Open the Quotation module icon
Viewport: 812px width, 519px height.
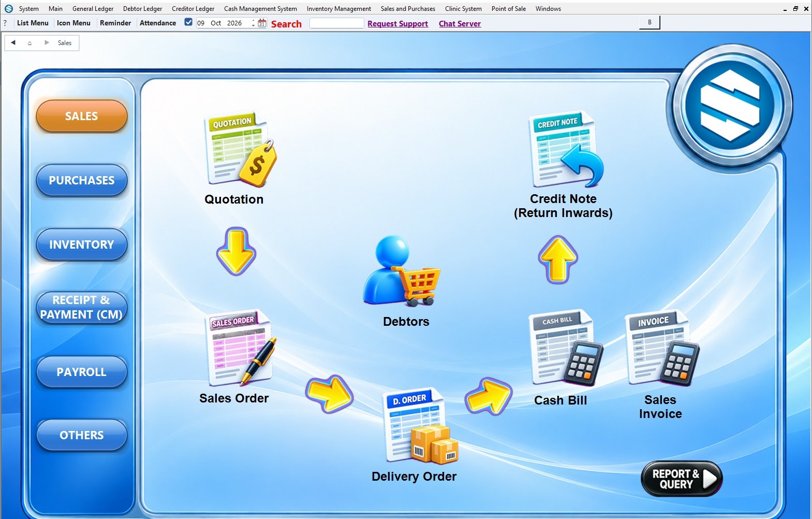click(x=241, y=149)
